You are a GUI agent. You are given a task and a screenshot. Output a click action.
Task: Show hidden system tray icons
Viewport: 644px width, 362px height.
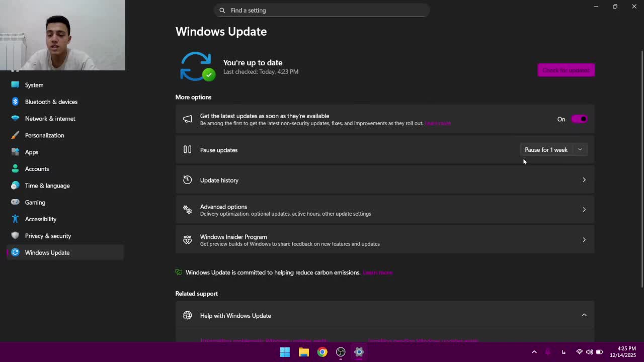[x=534, y=352]
